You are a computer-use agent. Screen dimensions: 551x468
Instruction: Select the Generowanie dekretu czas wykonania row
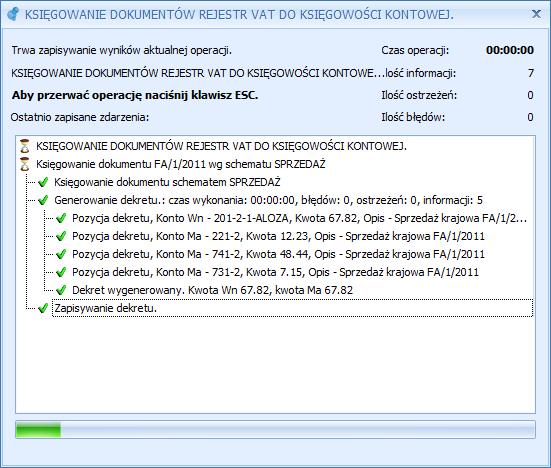(x=268, y=200)
